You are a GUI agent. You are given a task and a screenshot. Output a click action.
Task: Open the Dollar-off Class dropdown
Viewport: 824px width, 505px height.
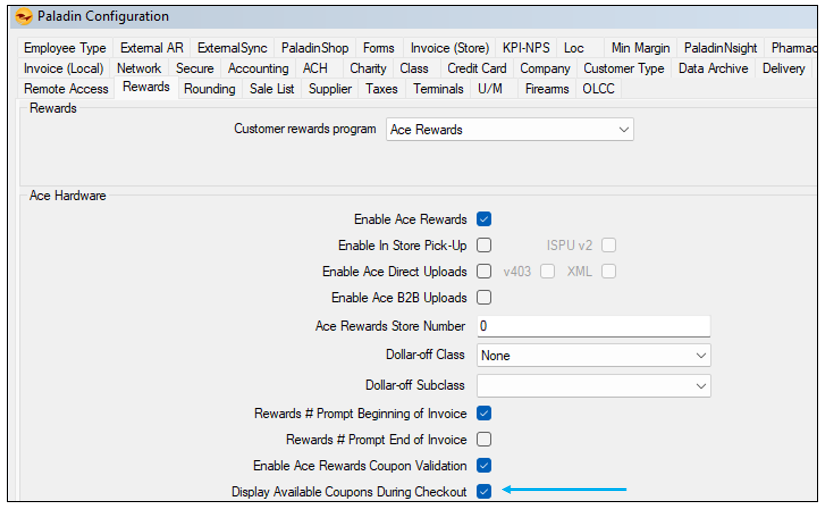594,356
